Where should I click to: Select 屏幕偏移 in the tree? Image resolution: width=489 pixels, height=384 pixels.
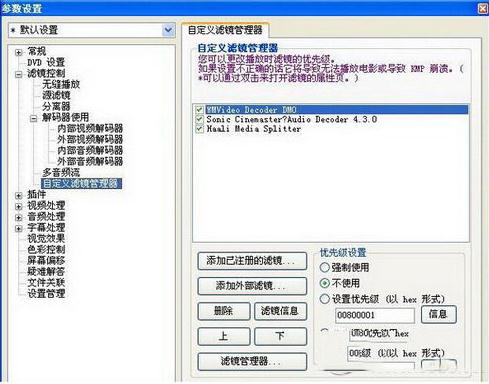(46, 260)
